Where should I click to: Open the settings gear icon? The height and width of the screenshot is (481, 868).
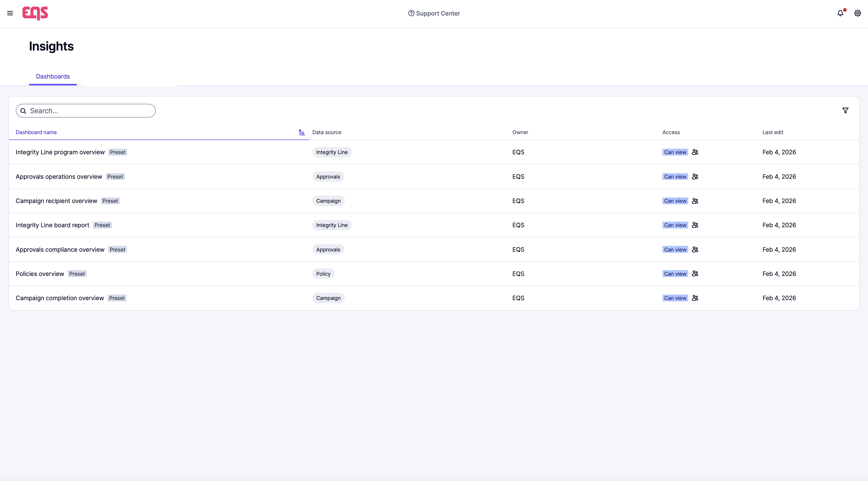(857, 13)
